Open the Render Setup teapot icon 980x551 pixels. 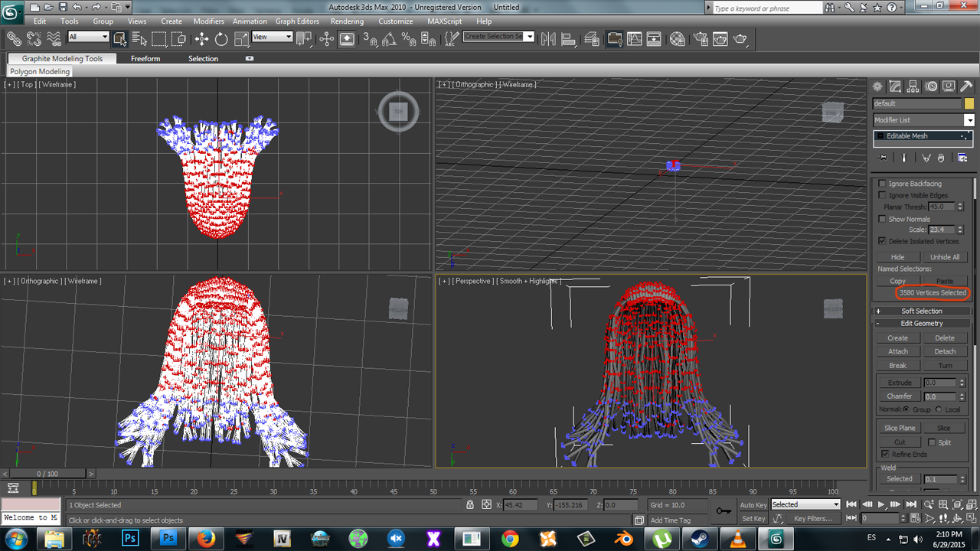pos(701,38)
